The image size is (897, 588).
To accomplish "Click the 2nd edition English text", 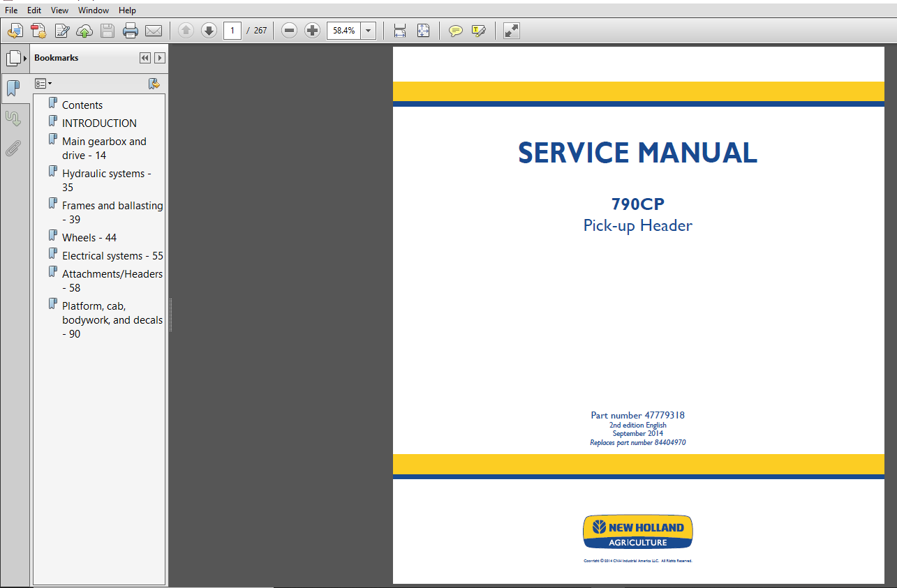I will pos(638,425).
